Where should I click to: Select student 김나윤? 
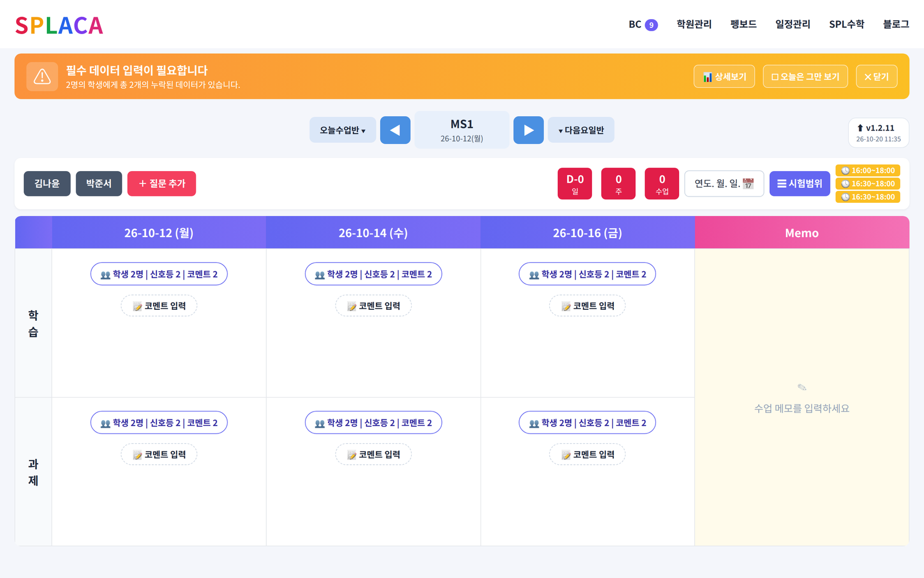pos(47,184)
